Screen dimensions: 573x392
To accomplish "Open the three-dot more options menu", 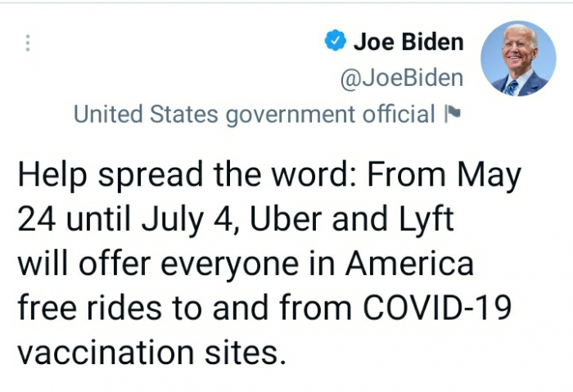I will click(29, 43).
